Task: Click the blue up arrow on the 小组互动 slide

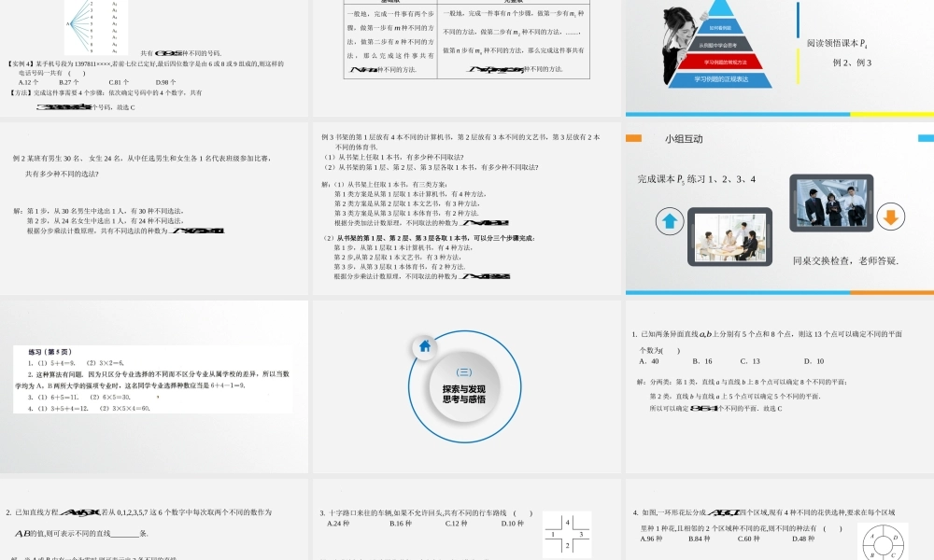Action: (669, 219)
